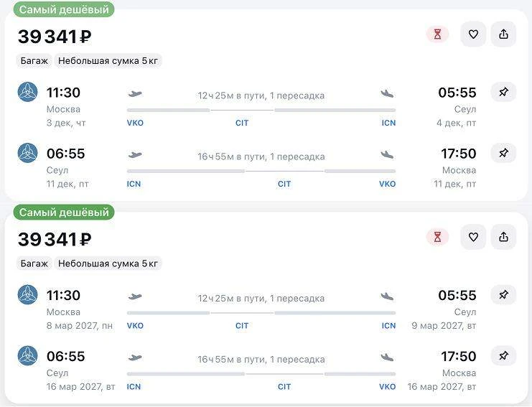
Task: Click hourglass icon on first ticket
Action: [x=438, y=34]
